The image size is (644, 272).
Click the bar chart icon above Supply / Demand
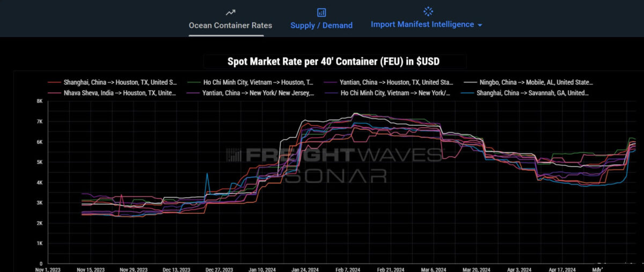pos(321,12)
